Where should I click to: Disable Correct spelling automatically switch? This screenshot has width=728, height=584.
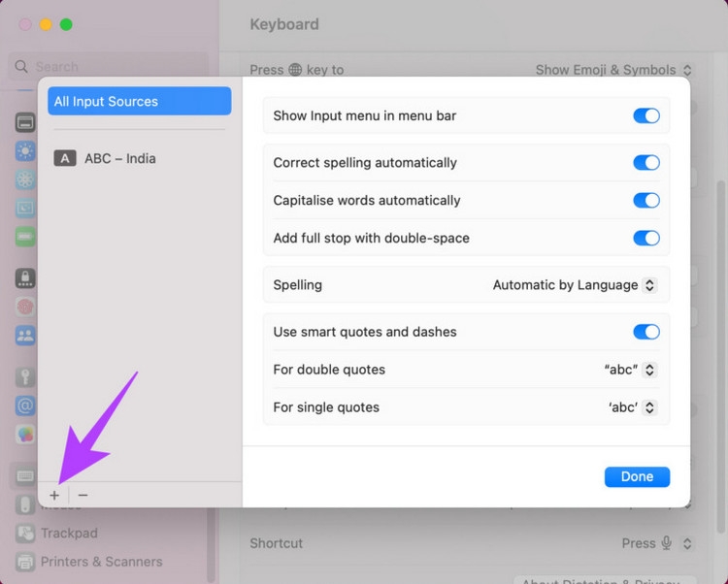(x=646, y=162)
